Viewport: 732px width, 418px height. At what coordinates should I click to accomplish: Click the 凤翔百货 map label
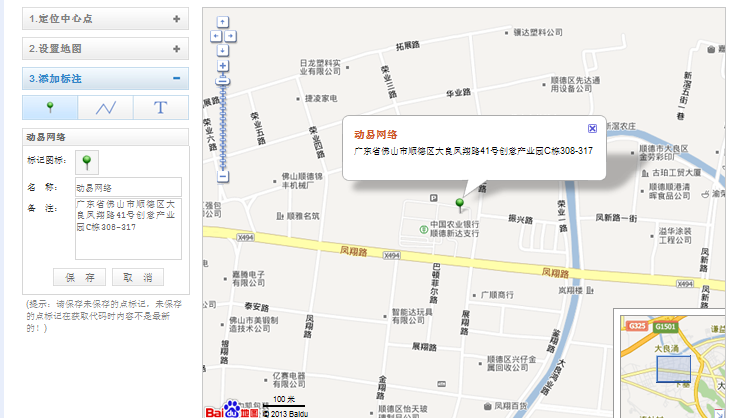pos(510,406)
